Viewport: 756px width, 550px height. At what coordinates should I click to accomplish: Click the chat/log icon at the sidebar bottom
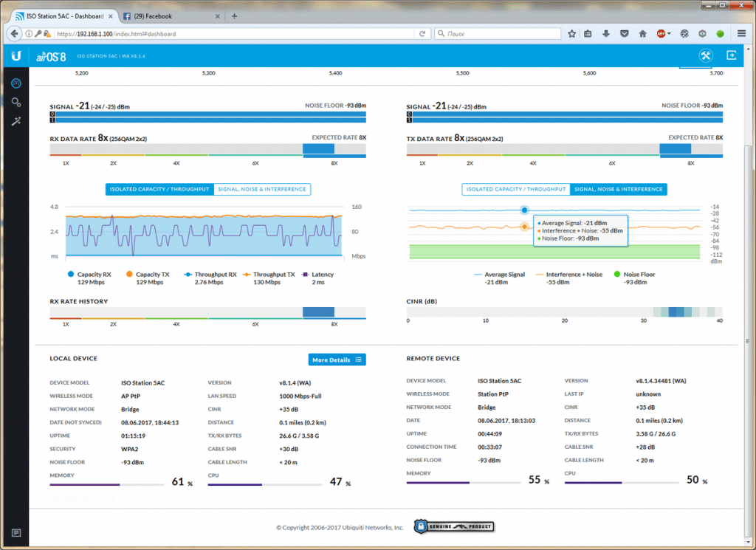pos(16,532)
